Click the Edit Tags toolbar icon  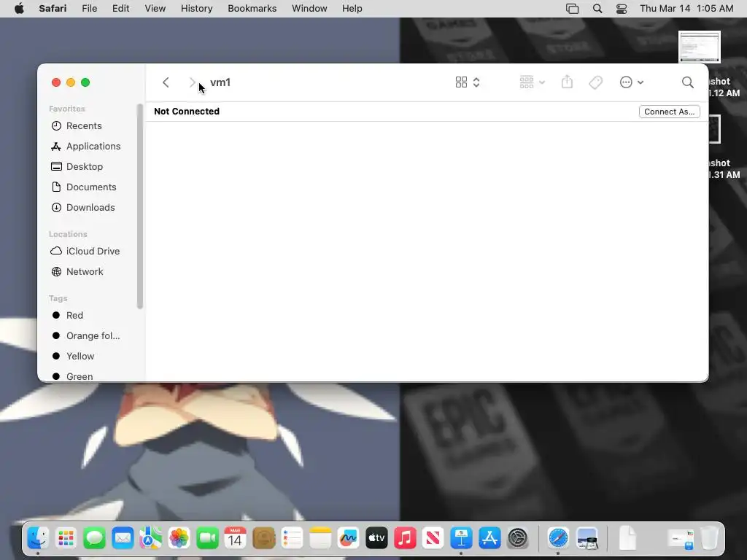[x=595, y=82]
